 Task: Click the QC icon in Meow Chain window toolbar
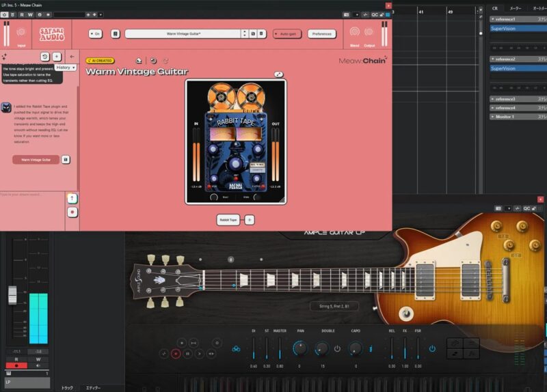tap(375, 14)
